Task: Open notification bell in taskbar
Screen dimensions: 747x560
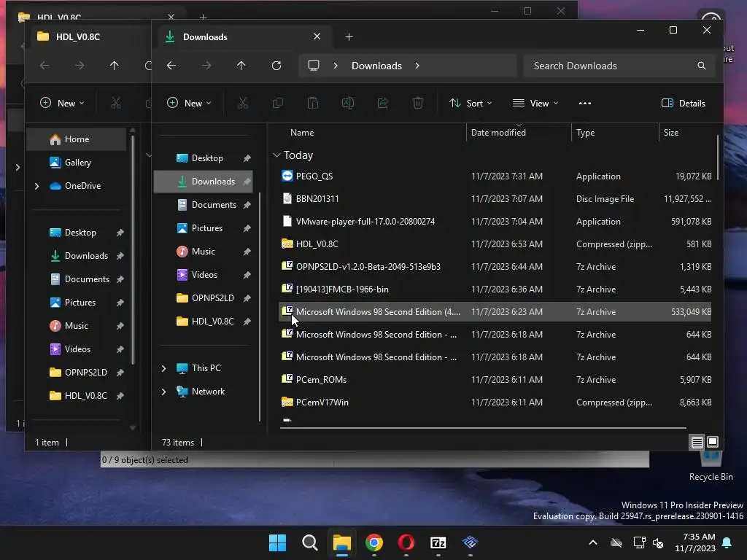Action: (727, 542)
